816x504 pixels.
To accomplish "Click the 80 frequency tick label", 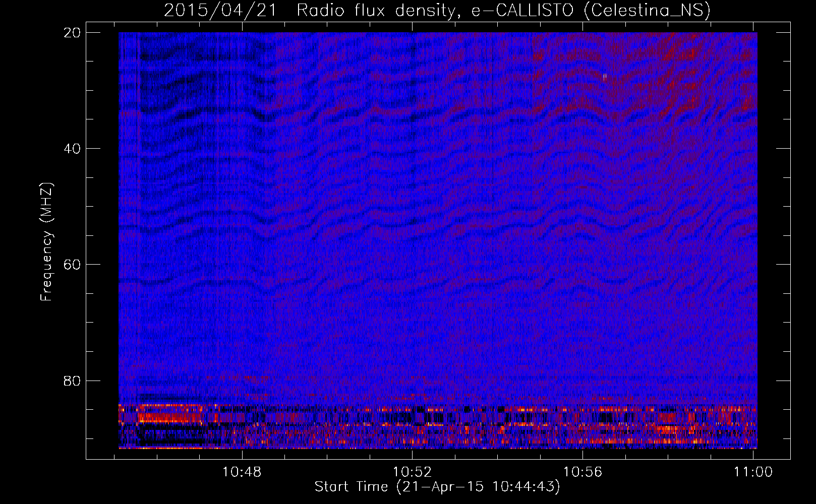I will click(73, 381).
